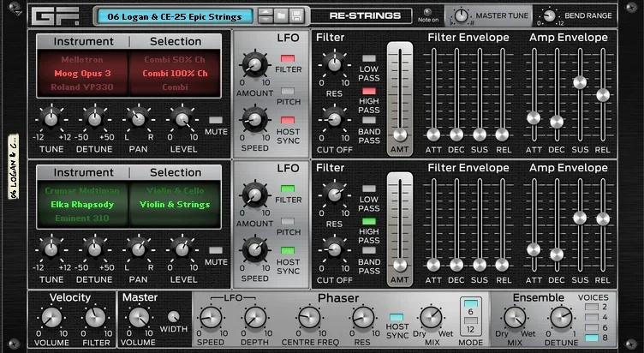Click the top layer LFO Amount knob
Viewport: 644px width, 353px height.
(254, 64)
